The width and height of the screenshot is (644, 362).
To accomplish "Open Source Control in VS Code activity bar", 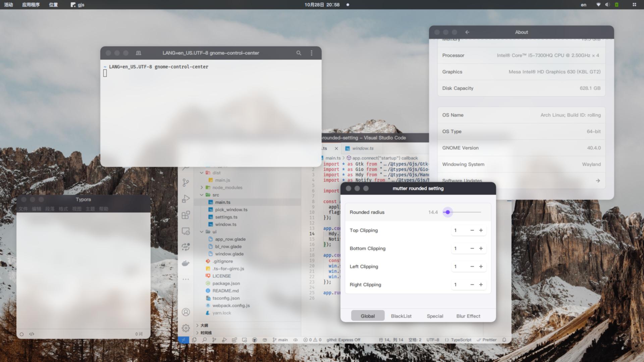I will 185,182.
